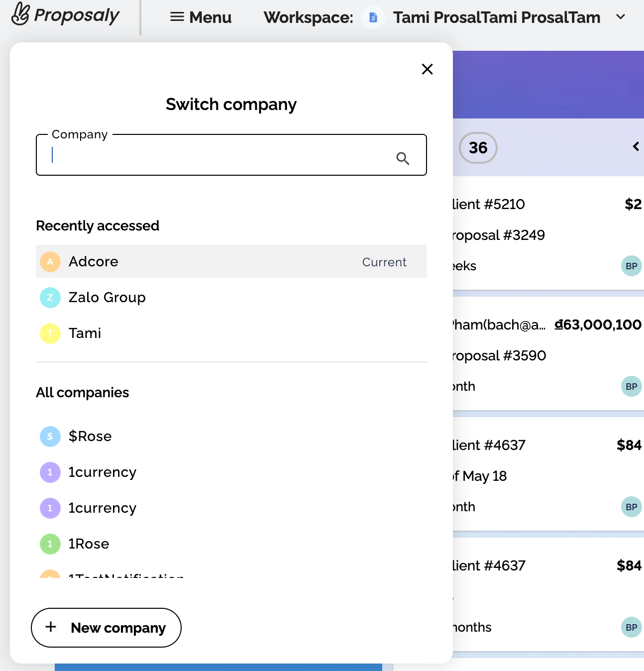Viewport: 644px width, 671px height.
Task: Click the 1Rose green avatar icon
Action: pos(50,544)
